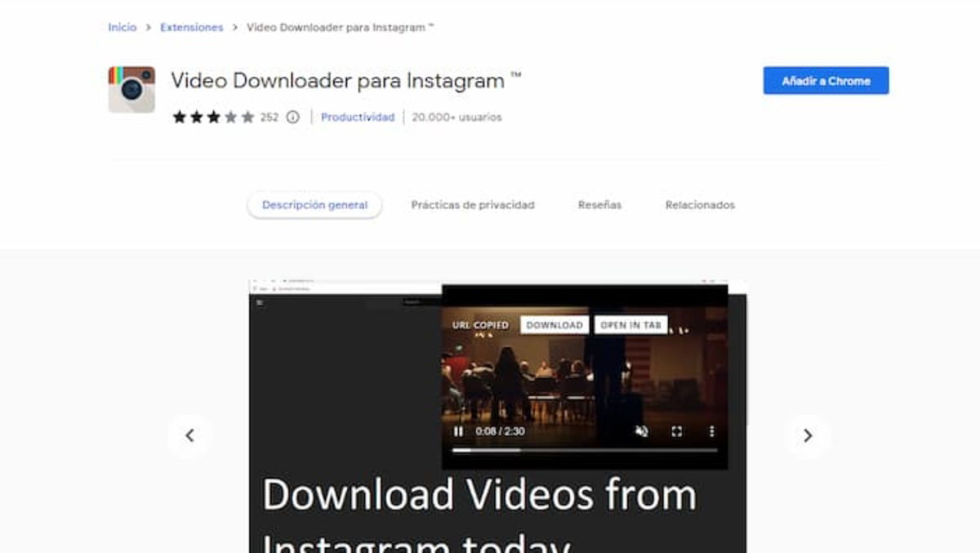Image resolution: width=980 pixels, height=553 pixels.
Task: Switch to the Prácticas de privacidad tab
Action: pos(472,205)
